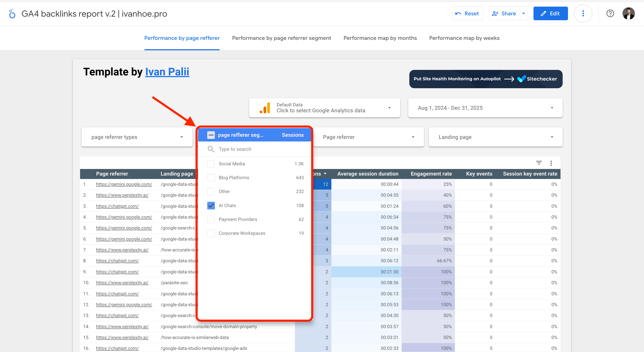Expand the Share button dropdown arrow
The width and height of the screenshot is (644, 352).
[x=523, y=13]
